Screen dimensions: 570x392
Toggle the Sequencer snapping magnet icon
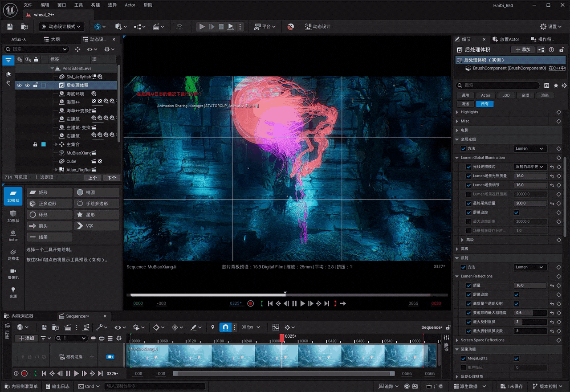click(x=225, y=327)
